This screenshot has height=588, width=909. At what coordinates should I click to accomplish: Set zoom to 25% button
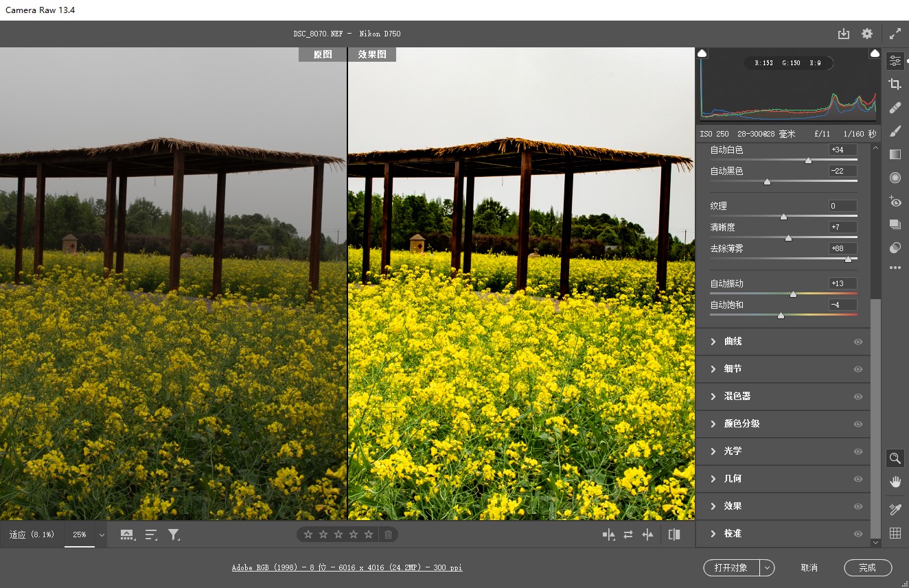coord(80,534)
